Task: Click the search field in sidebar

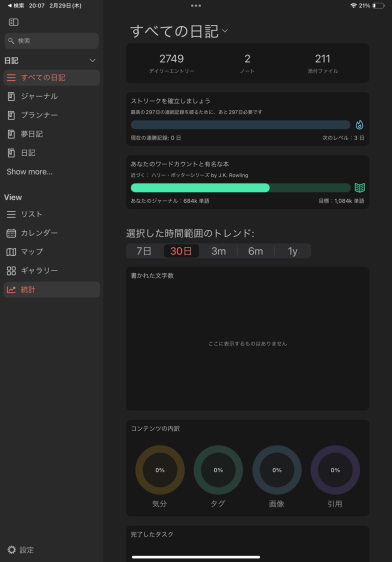Action: (52, 41)
